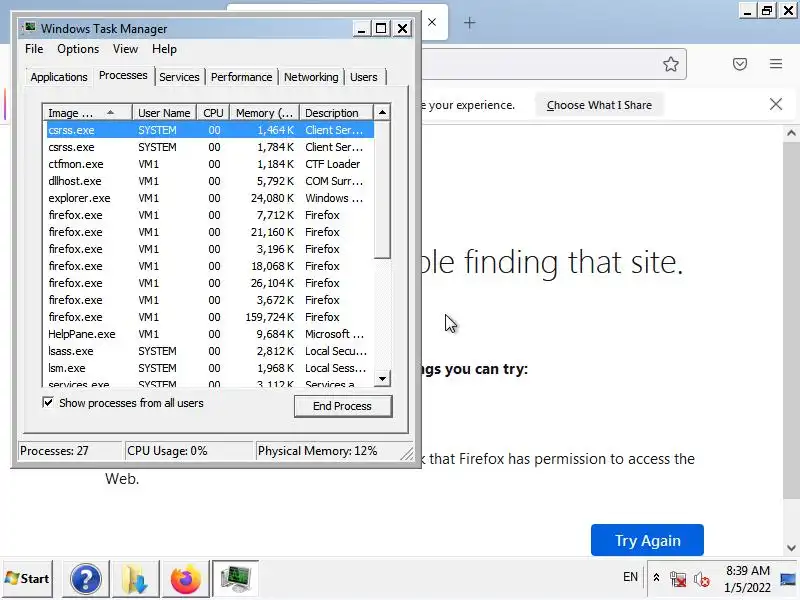The image size is (800, 600).
Task: Click the show desktop icon
Action: pyautogui.click(x=789, y=579)
